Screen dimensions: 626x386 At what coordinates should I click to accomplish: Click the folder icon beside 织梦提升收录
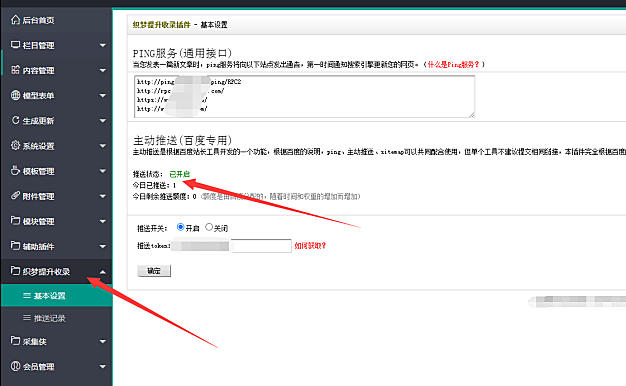15,271
